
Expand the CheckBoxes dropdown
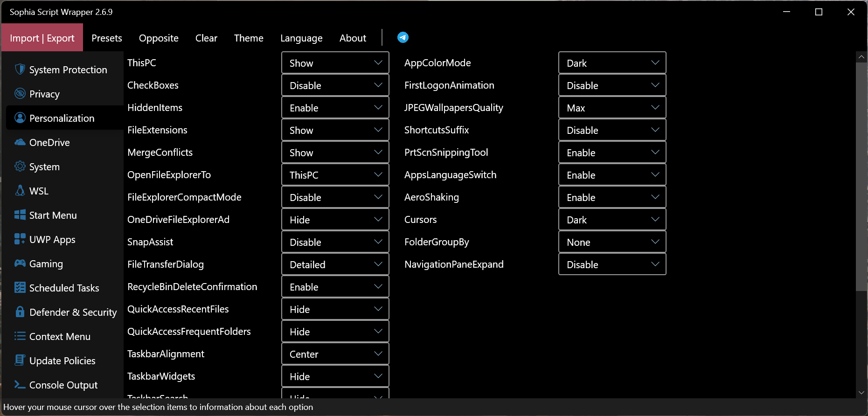pos(335,85)
